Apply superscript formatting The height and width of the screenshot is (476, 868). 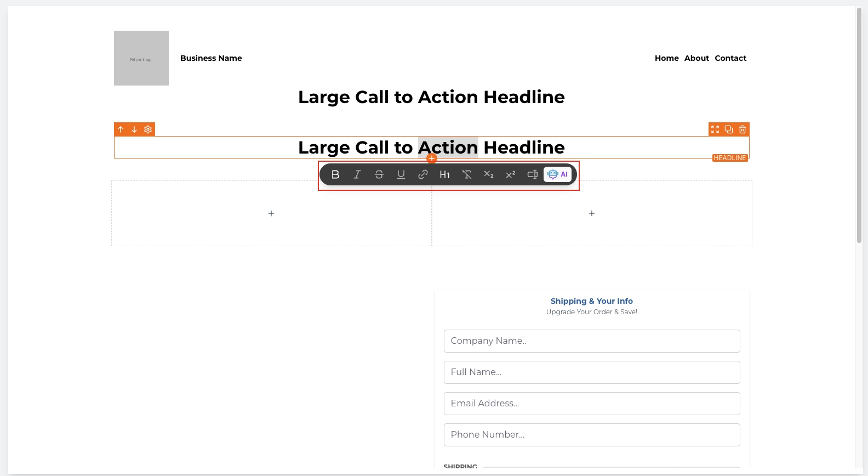tap(511, 174)
